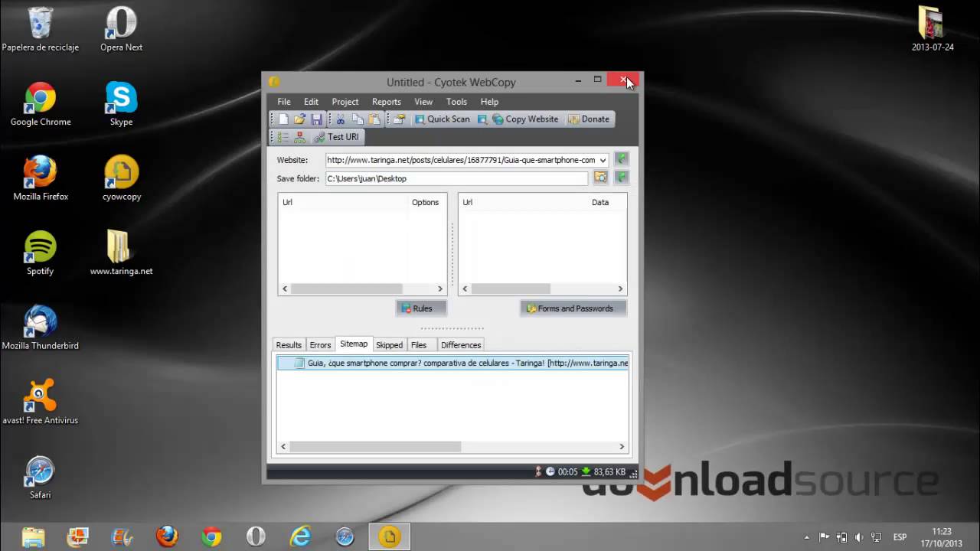980x551 pixels.
Task: Select Mozilla Thunderbird desktop shortcut
Action: pos(40,328)
